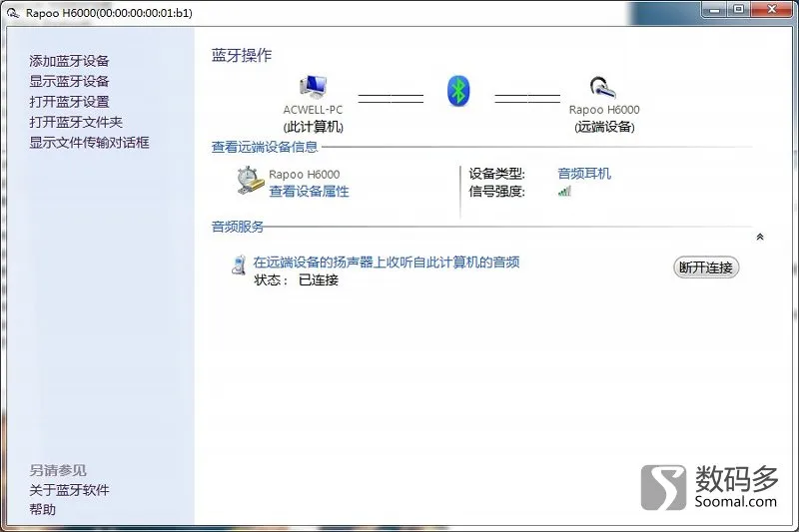The width and height of the screenshot is (799, 532).
Task: Click 查看设备属性 link
Action: pos(309,192)
